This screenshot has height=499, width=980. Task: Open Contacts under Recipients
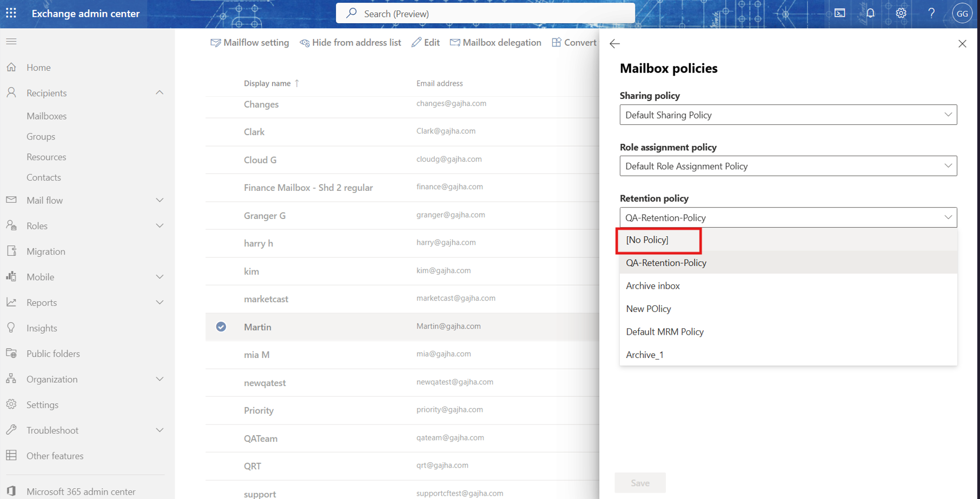pyautogui.click(x=43, y=177)
